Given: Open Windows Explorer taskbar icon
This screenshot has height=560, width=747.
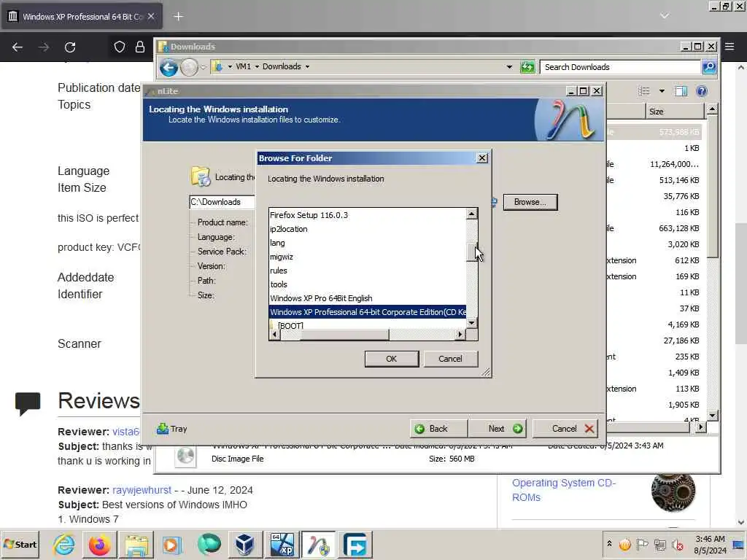Looking at the screenshot, I should coord(136,545).
